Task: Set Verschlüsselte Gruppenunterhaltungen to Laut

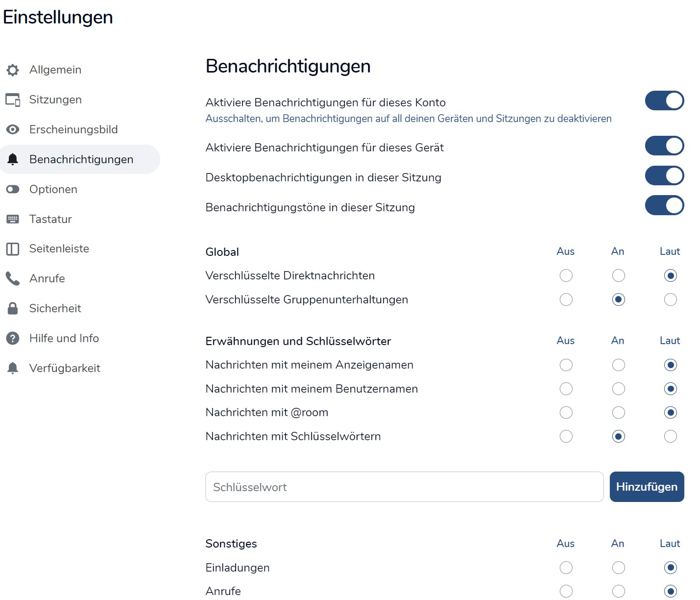Action: (671, 300)
